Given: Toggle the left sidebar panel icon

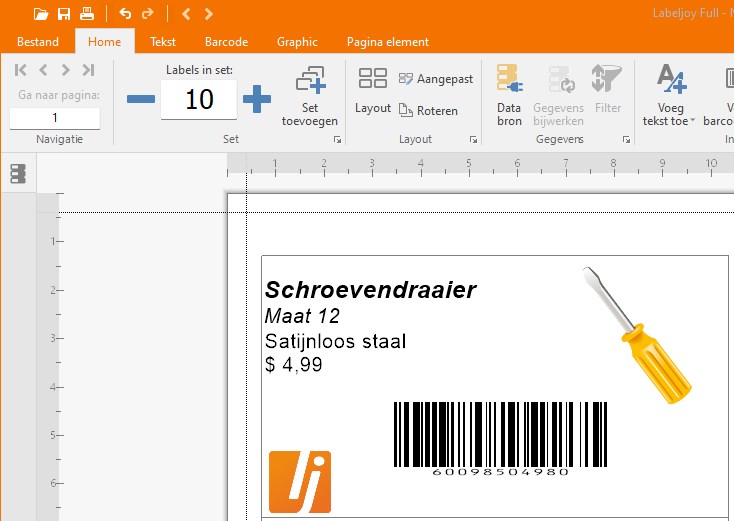Looking at the screenshot, I should (18, 174).
